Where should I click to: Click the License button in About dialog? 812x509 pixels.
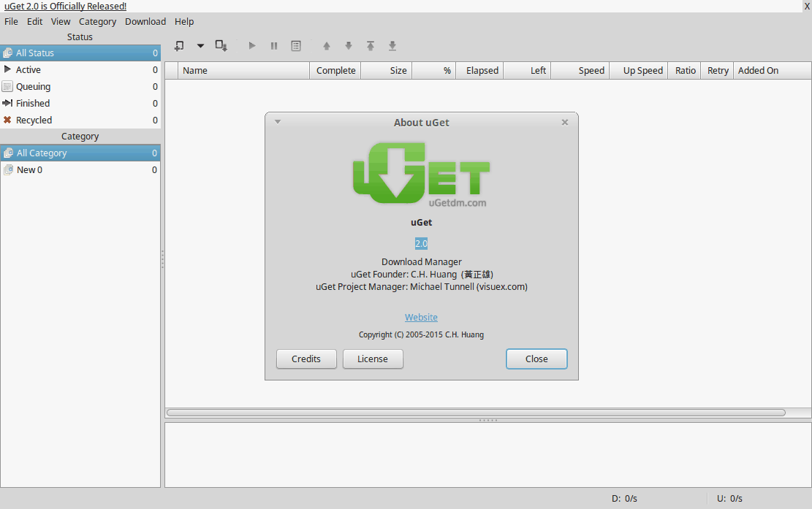pyautogui.click(x=373, y=359)
